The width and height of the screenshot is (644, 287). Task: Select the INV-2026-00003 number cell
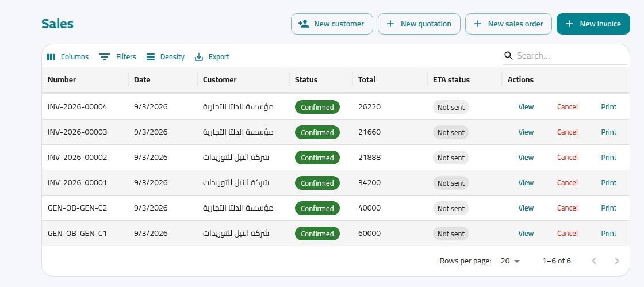point(85,132)
